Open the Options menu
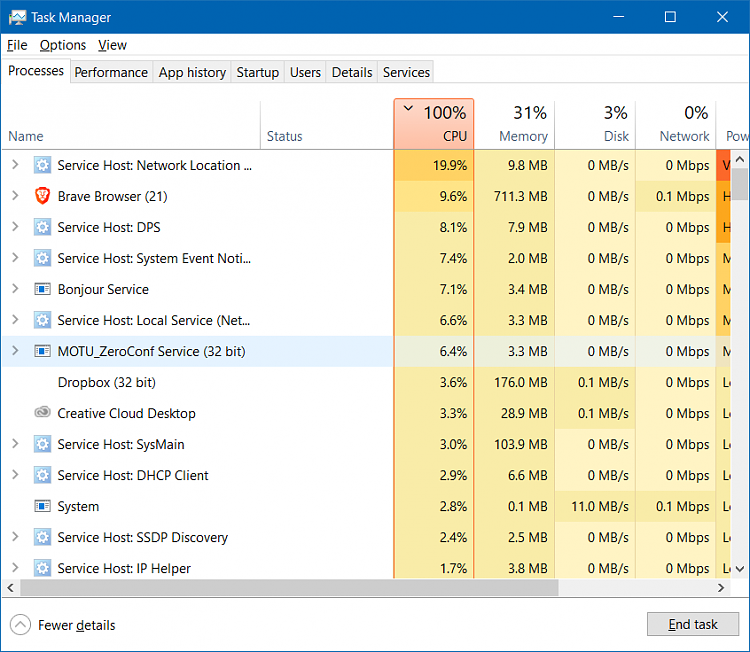The height and width of the screenshot is (652, 750). coord(63,45)
